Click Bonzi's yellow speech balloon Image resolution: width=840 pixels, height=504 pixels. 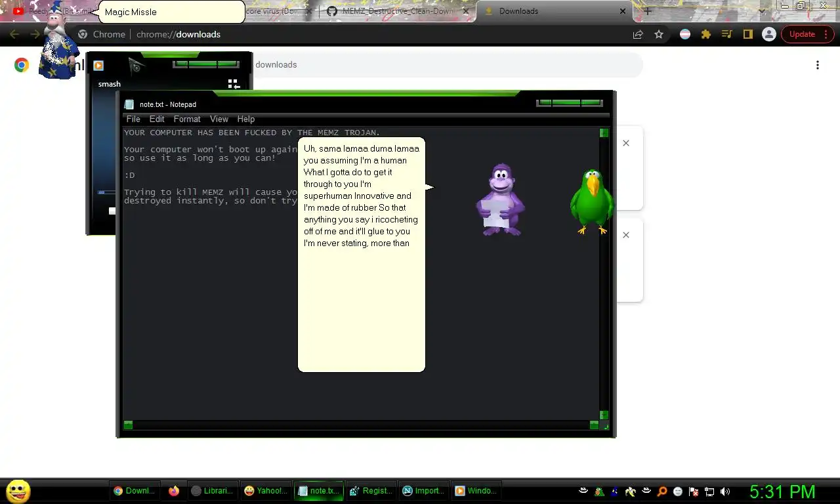pos(362,255)
